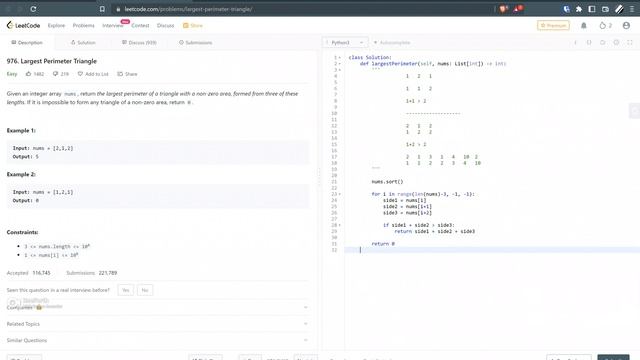Click the blue extension icon in browser toolbar

[x=566, y=9]
